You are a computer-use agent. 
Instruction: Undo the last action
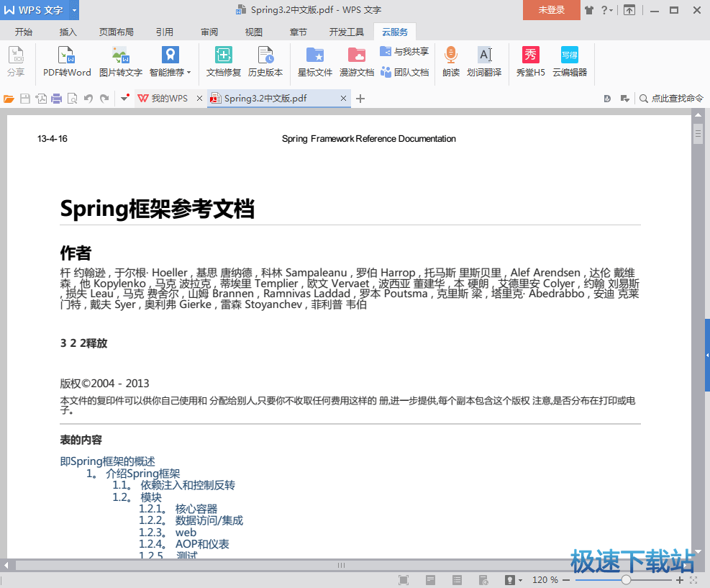(x=88, y=99)
